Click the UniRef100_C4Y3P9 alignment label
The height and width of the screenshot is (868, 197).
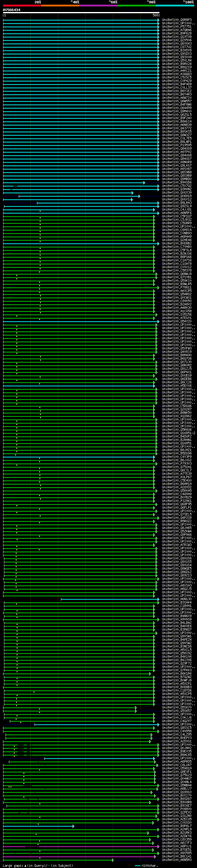pyautogui.click(x=177, y=457)
